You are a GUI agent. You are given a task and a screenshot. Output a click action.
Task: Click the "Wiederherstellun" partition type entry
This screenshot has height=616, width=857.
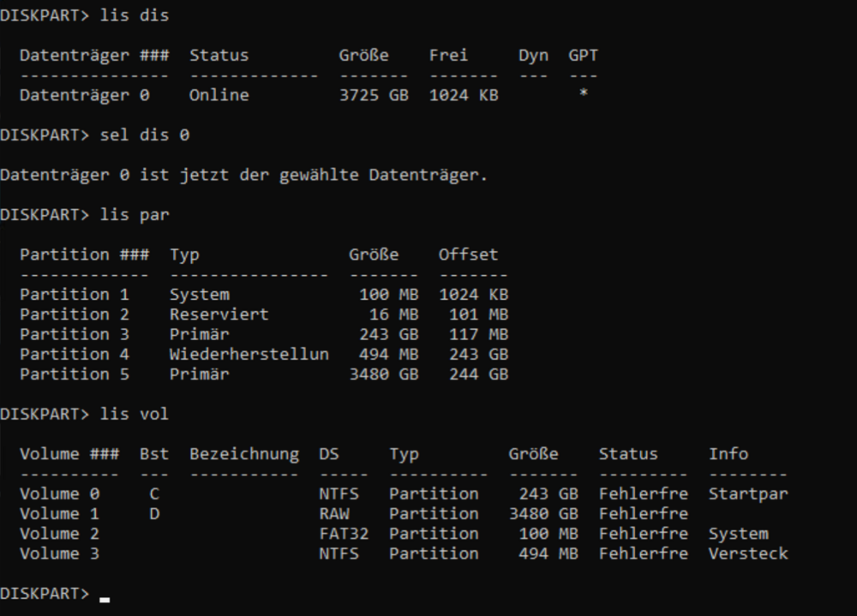click(x=249, y=354)
